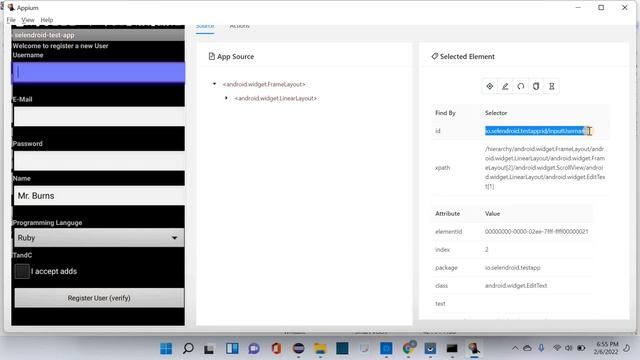Click the Tap element icon
The height and width of the screenshot is (360, 640).
490,86
